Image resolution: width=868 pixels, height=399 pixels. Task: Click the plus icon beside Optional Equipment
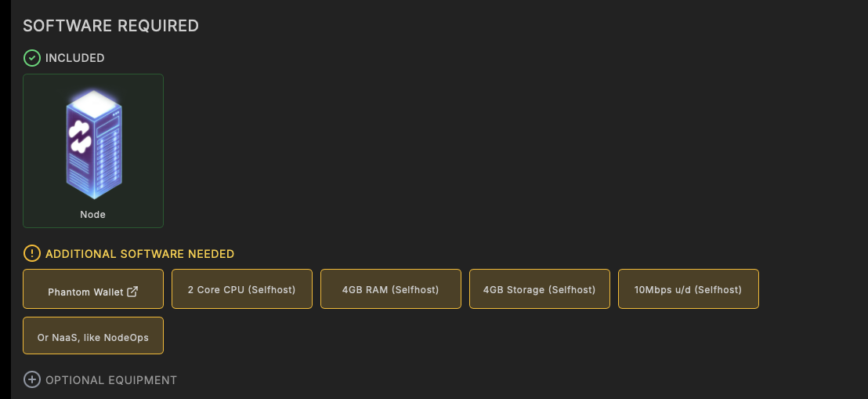coord(32,380)
